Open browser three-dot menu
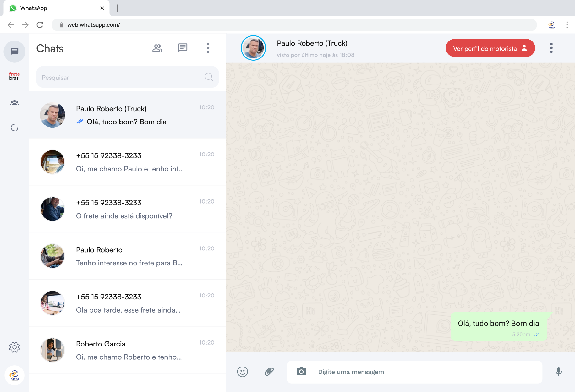The image size is (575, 392). tap(567, 25)
